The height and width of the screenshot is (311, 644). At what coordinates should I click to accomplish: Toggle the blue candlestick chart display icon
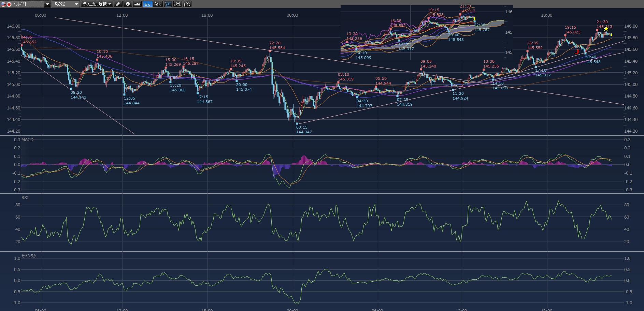[168, 4]
